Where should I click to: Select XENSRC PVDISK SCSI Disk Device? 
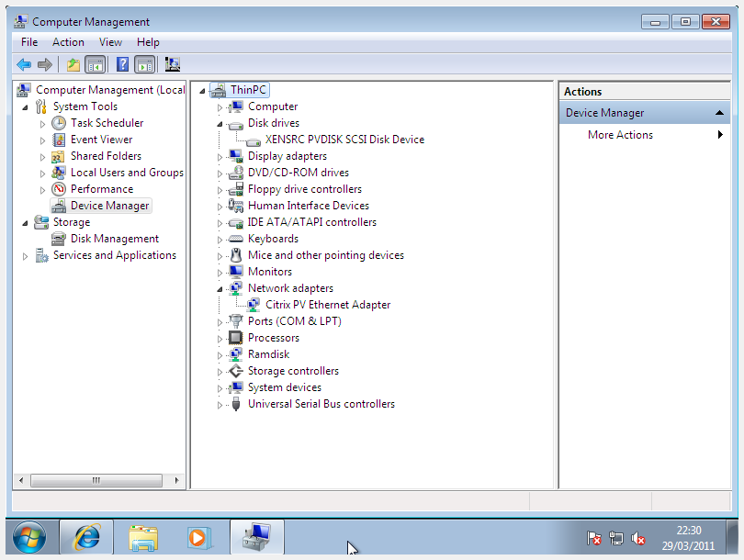[x=344, y=140]
